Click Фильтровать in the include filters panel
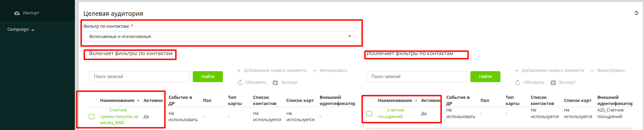This screenshot has height=130, width=644. [x=333, y=70]
